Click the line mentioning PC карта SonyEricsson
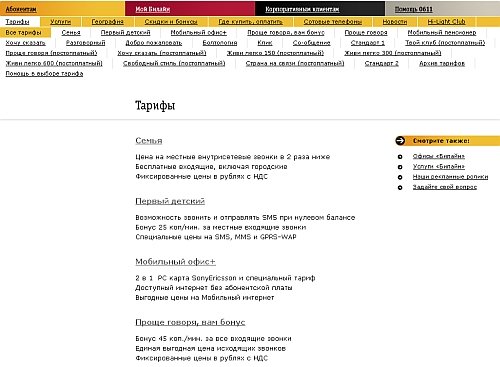The image size is (500, 367). [225, 278]
